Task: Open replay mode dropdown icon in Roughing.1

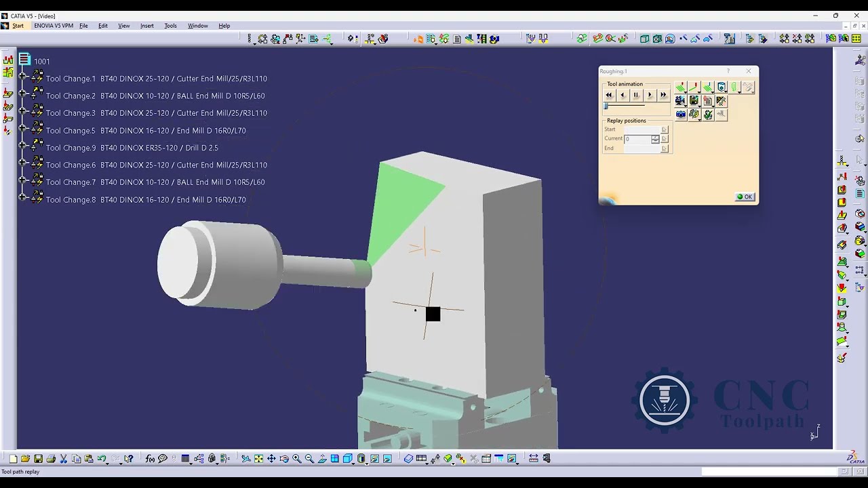Action: coord(681,87)
